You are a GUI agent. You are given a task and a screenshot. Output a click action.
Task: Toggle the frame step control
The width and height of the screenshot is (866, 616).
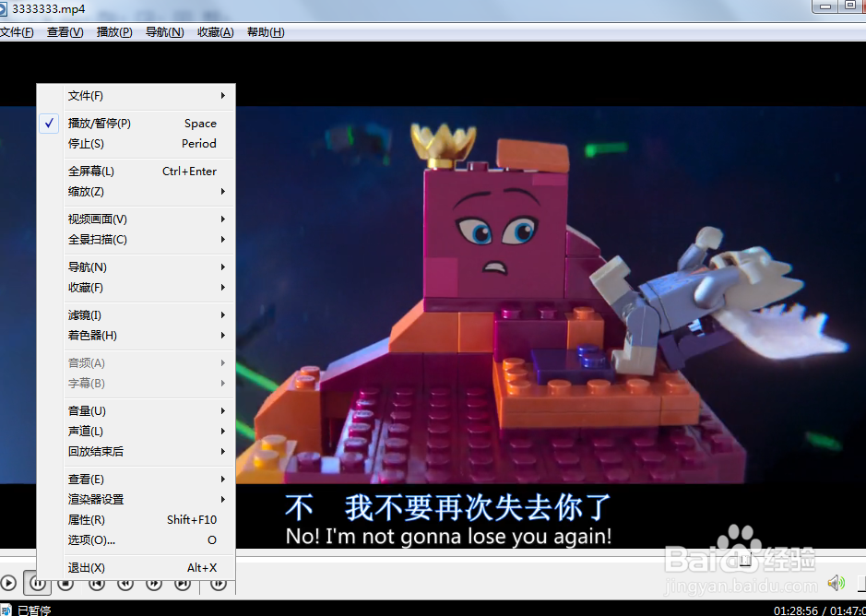click(x=217, y=583)
